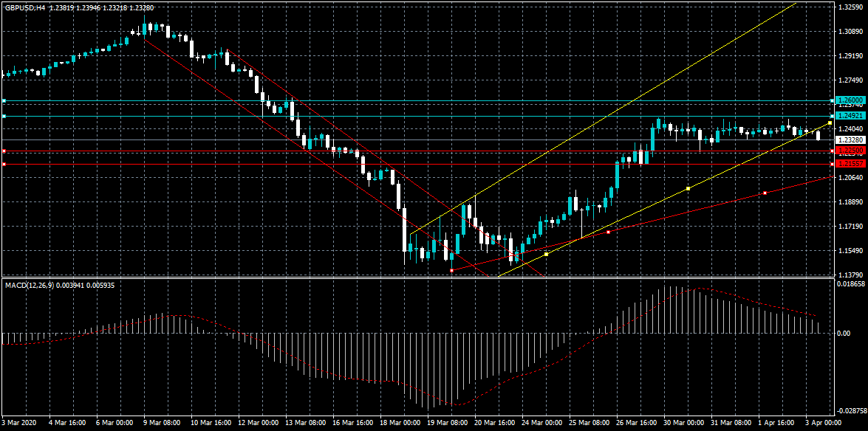The width and height of the screenshot is (868, 431).
Task: Click the 19 Mar 08:00 time label
Action: [x=448, y=422]
